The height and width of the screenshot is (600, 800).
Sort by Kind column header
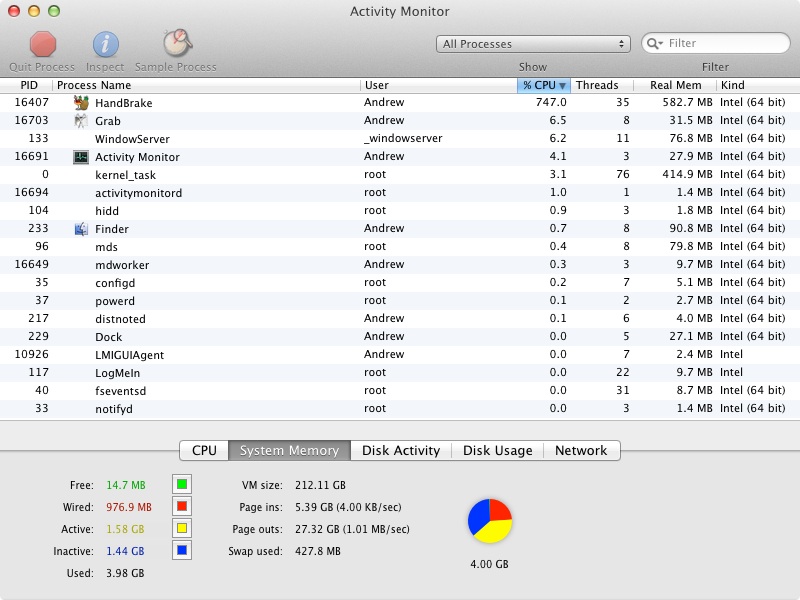click(x=758, y=85)
